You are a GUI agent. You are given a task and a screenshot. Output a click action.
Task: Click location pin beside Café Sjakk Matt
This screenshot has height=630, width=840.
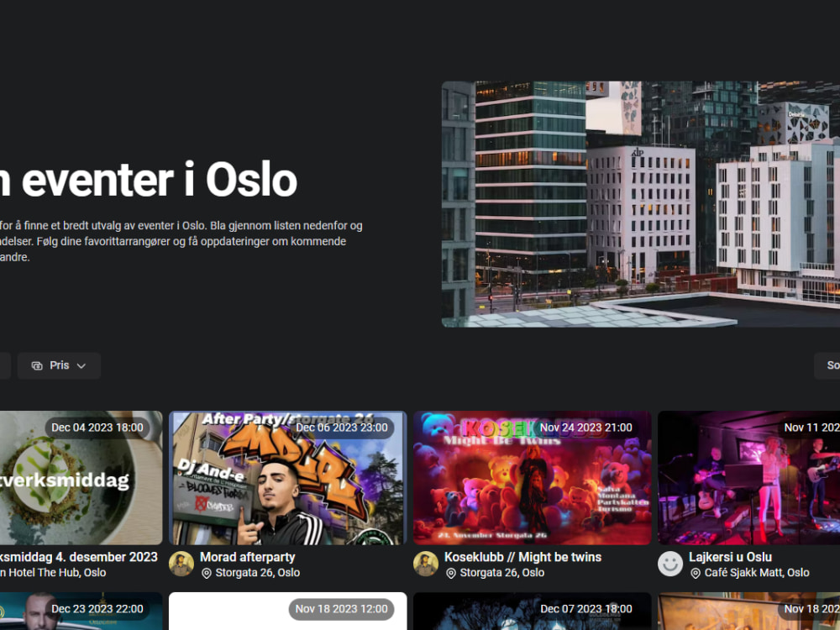pyautogui.click(x=695, y=573)
